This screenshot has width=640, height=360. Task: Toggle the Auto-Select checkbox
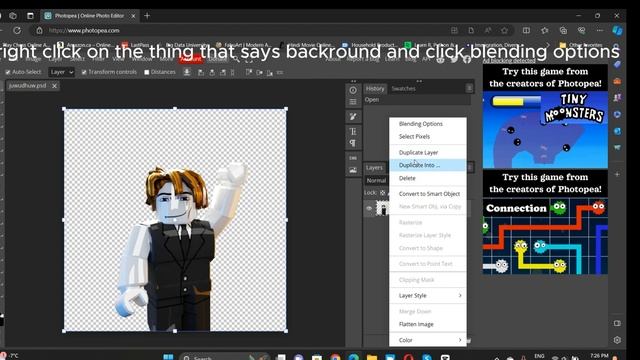8,72
